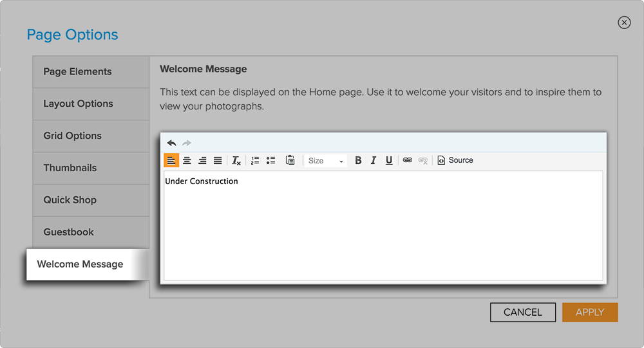Click the unlink icon

point(423,160)
